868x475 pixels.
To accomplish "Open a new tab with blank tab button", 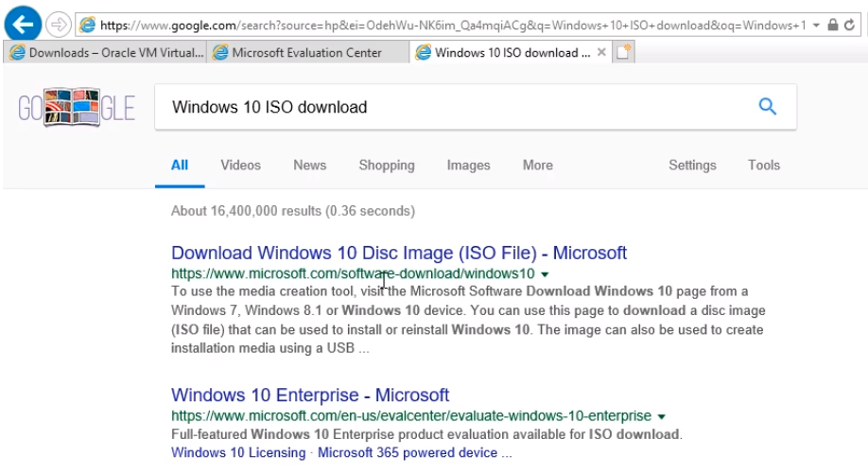I will tap(623, 52).
